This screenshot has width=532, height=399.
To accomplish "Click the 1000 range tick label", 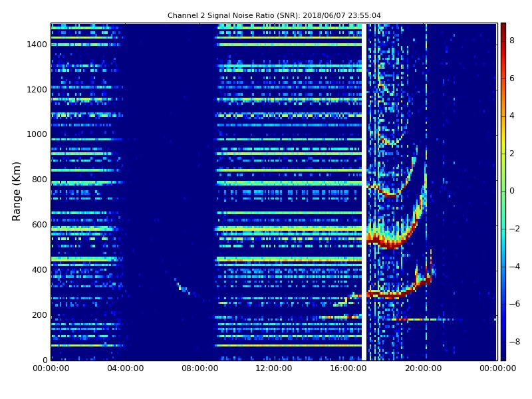I will click(x=37, y=134).
